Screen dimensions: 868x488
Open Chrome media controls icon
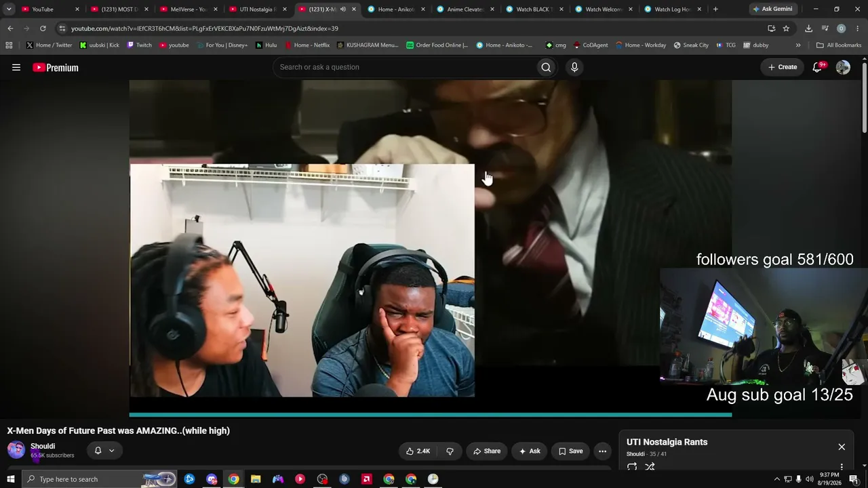(x=825, y=28)
